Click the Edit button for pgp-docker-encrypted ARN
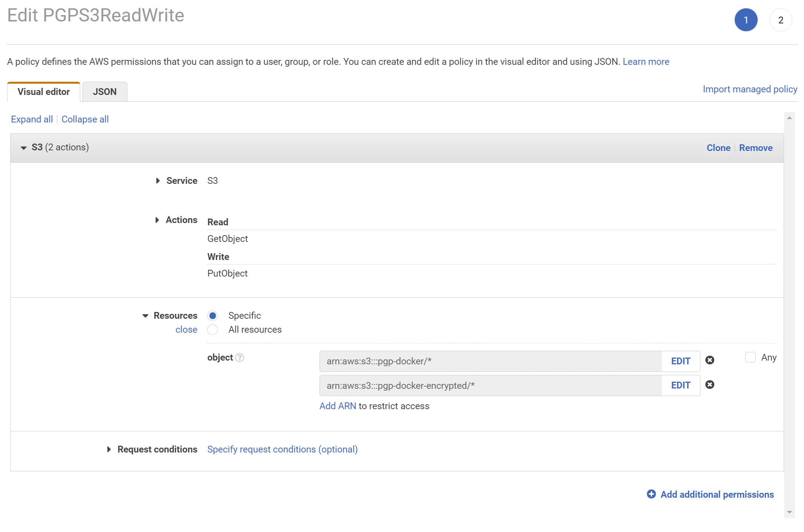 coord(680,385)
